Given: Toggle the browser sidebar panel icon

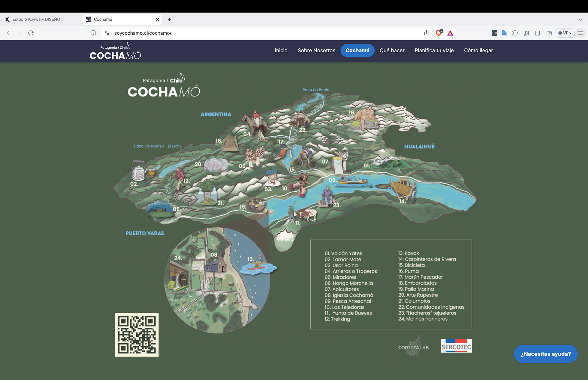Looking at the screenshot, I should [537, 33].
